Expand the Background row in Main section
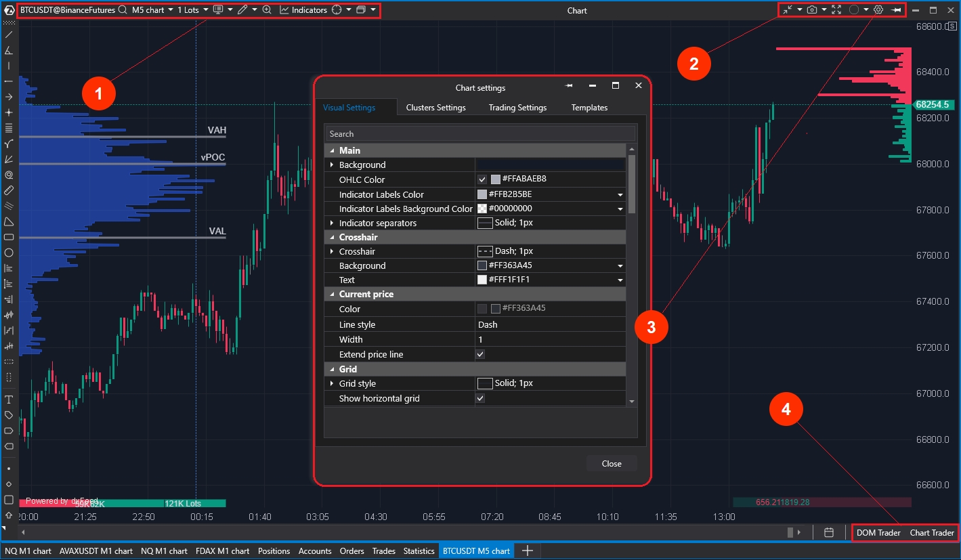The image size is (961, 560). click(332, 165)
